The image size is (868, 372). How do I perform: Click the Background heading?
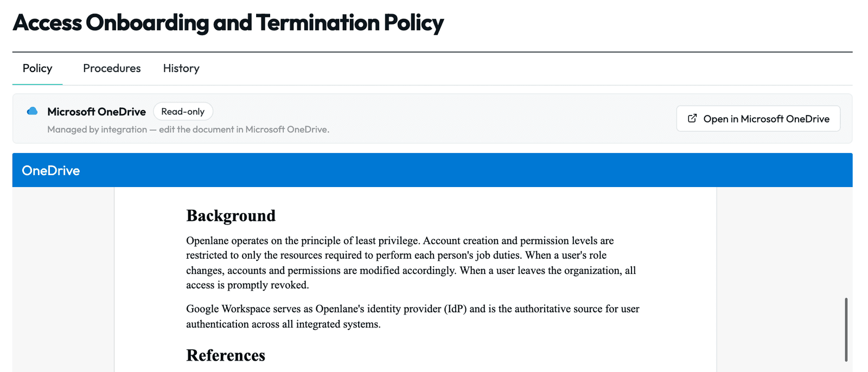coord(231,216)
